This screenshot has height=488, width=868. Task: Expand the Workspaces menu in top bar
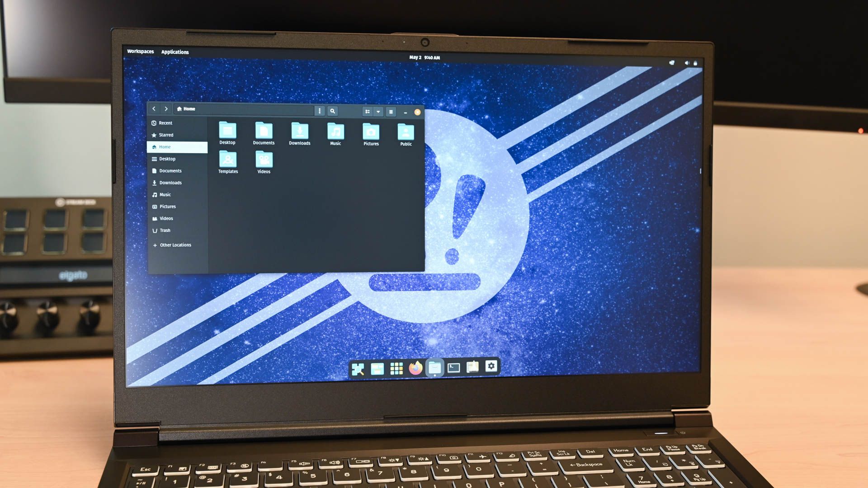pos(140,52)
